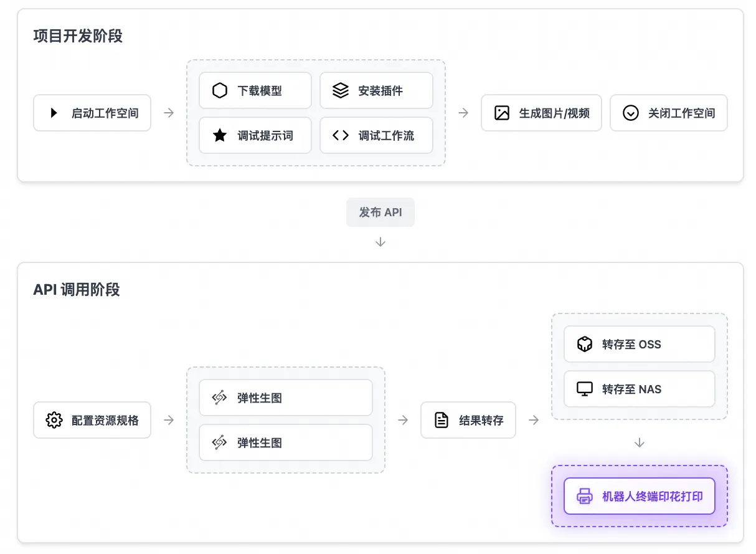Select the code brackets icon on 调试工作流
The height and width of the screenshot is (554, 756).
(x=340, y=135)
